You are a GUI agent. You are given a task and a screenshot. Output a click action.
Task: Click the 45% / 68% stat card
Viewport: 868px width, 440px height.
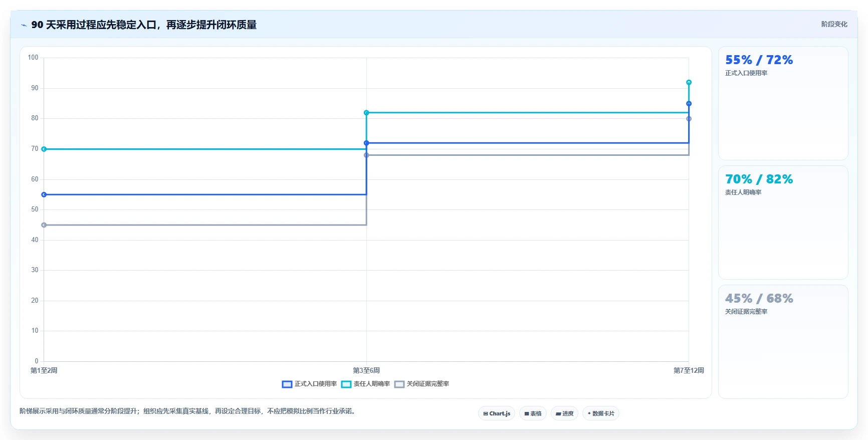[x=783, y=342]
